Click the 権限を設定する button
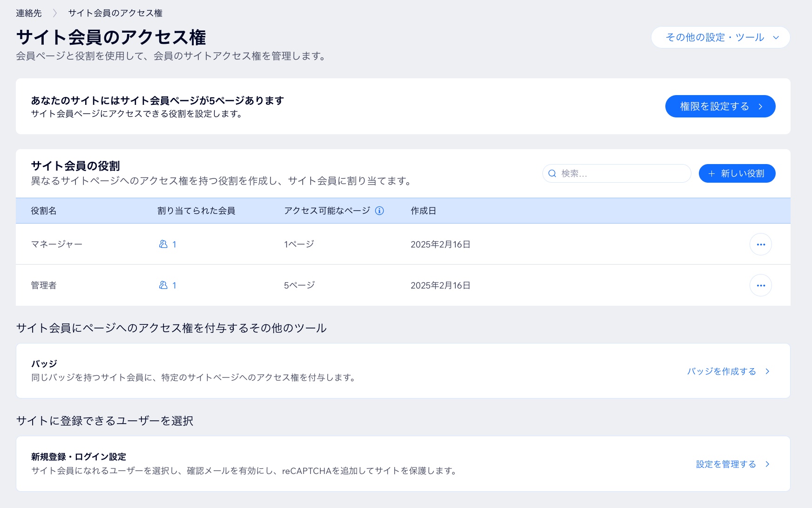The width and height of the screenshot is (812, 508). (x=720, y=106)
